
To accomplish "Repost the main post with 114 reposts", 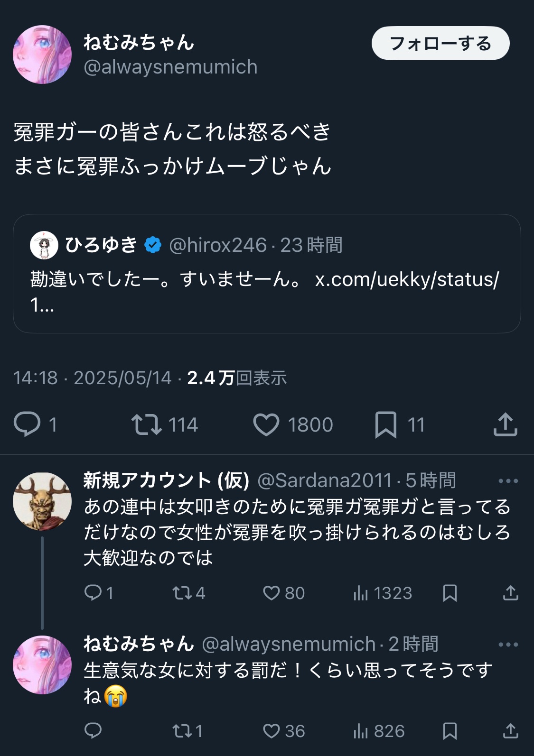I will point(146,424).
